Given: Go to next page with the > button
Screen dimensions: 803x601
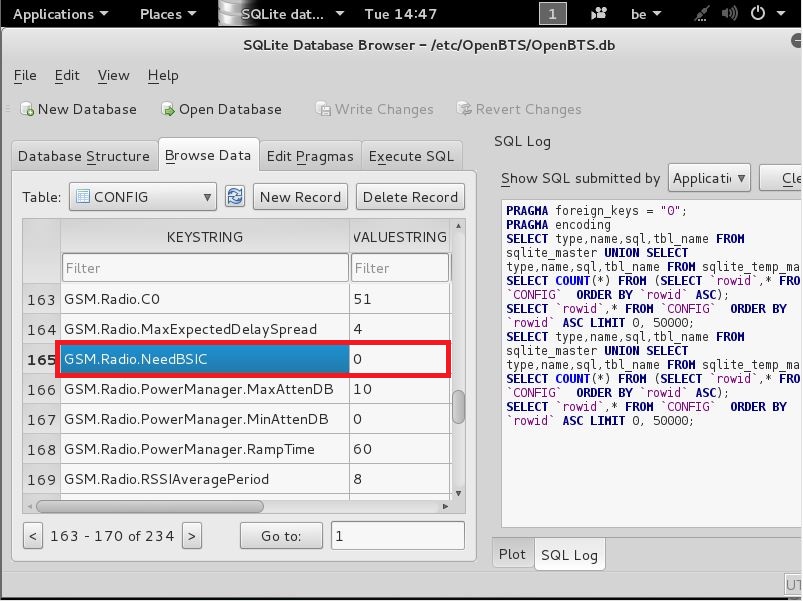Looking at the screenshot, I should (192, 536).
